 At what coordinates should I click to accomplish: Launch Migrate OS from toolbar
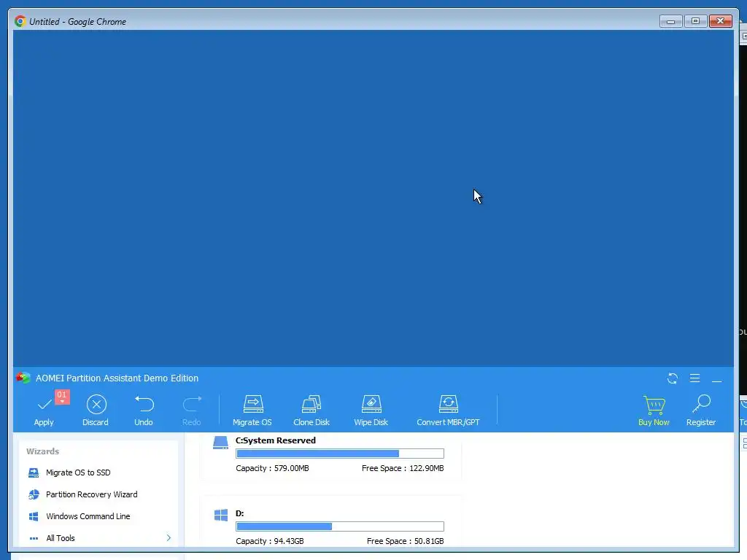point(252,411)
